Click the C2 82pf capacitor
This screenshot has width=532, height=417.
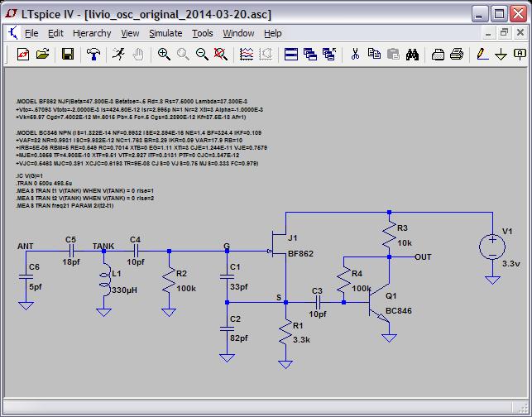227,328
